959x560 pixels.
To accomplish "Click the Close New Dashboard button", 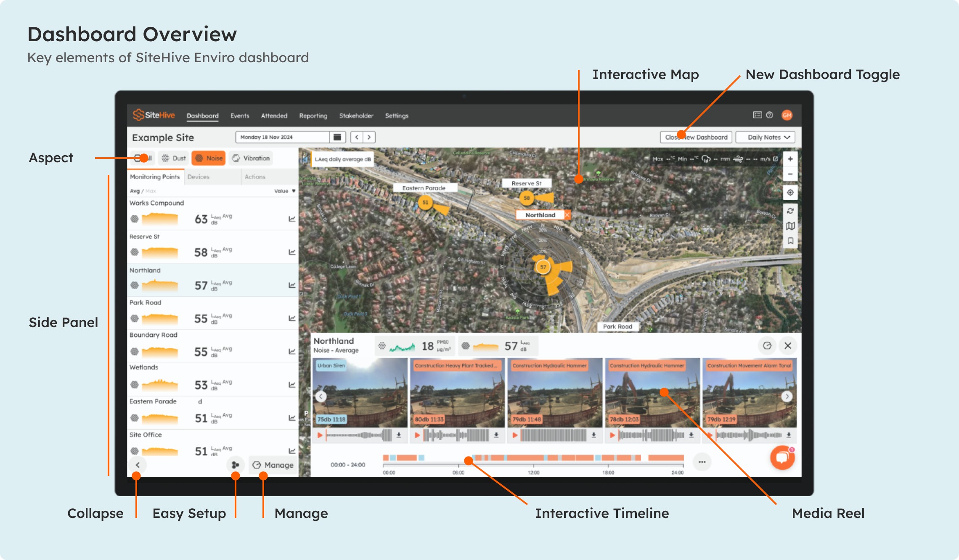I will point(696,137).
